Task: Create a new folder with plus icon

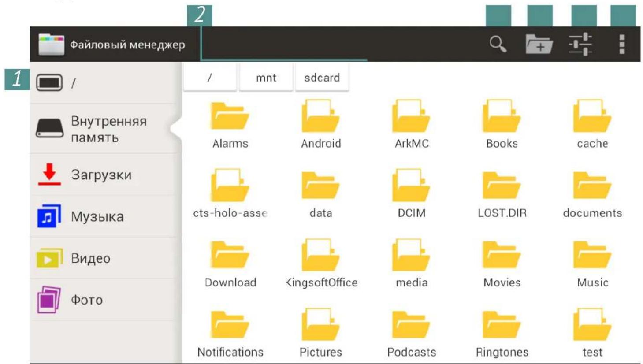Action: pyautogui.click(x=539, y=44)
